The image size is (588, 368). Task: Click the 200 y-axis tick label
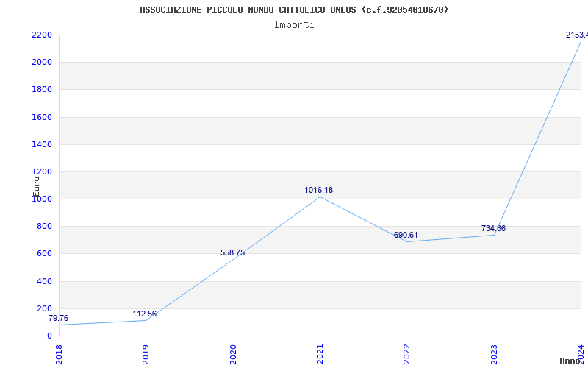[44, 308]
